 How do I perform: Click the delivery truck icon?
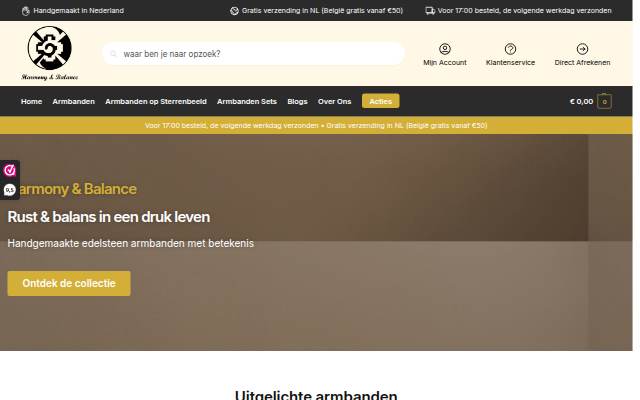[x=430, y=11]
